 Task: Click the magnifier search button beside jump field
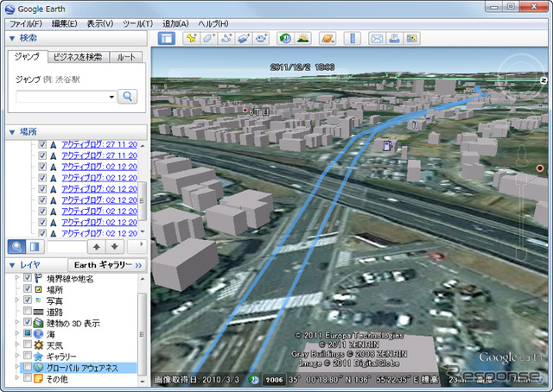coord(127,96)
